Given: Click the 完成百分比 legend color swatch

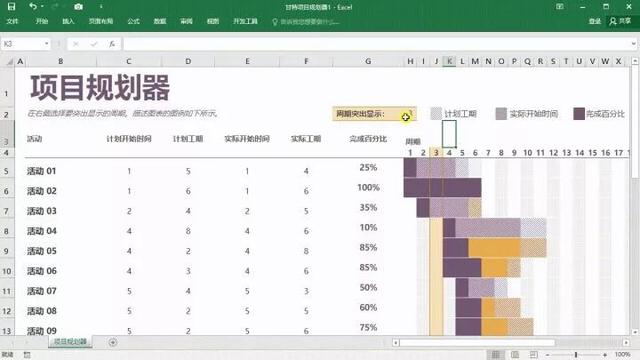Looking at the screenshot, I should (x=579, y=114).
